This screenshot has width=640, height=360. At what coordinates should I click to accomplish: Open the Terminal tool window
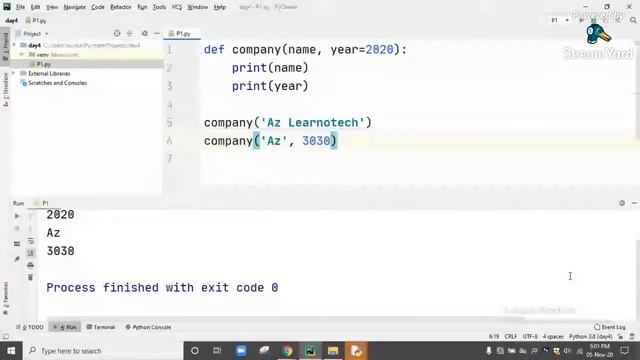tap(101, 327)
